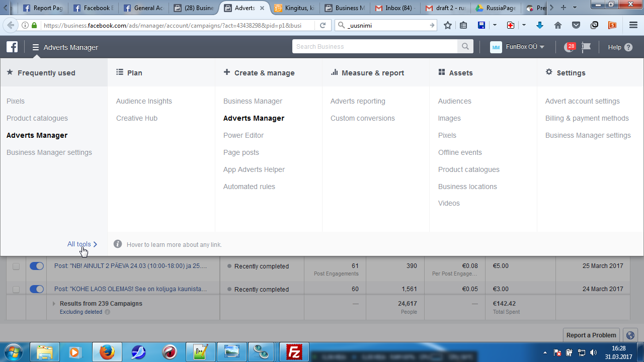Open Creative Hub link

coord(137,118)
